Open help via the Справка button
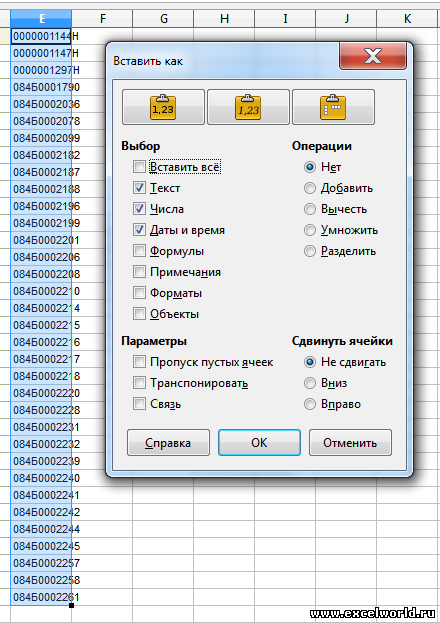This screenshot has height=623, width=440. 168,443
